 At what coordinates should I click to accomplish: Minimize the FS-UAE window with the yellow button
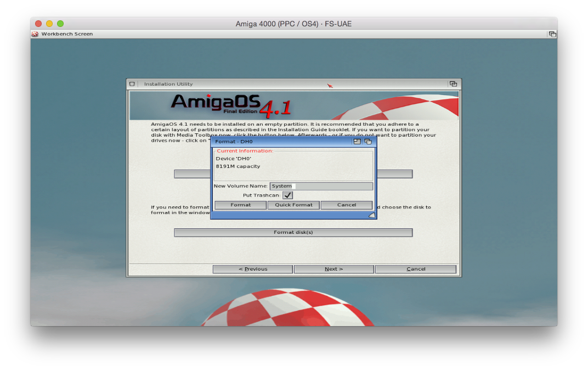tap(49, 24)
